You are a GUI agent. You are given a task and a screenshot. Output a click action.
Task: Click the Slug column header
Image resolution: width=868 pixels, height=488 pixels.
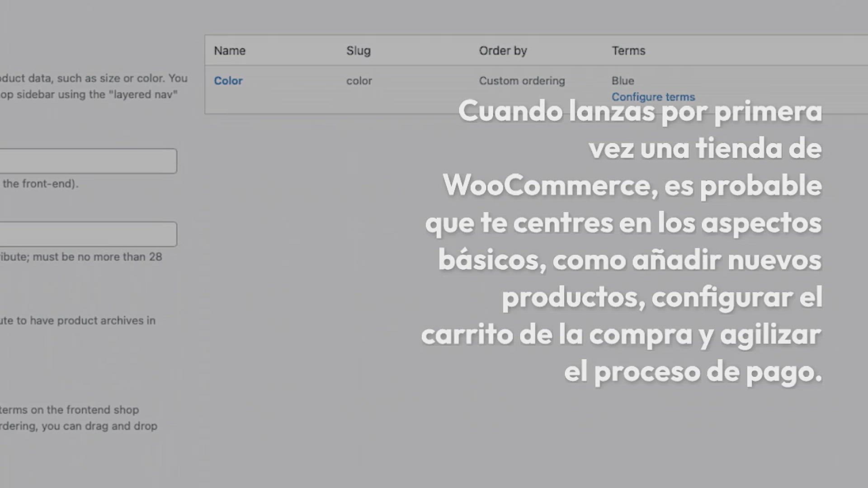click(358, 51)
